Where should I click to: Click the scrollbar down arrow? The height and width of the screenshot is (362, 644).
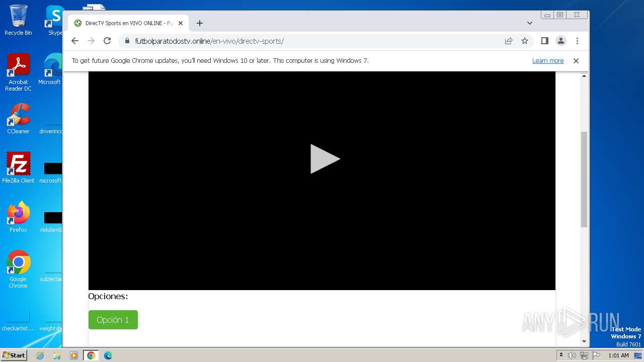(x=584, y=342)
